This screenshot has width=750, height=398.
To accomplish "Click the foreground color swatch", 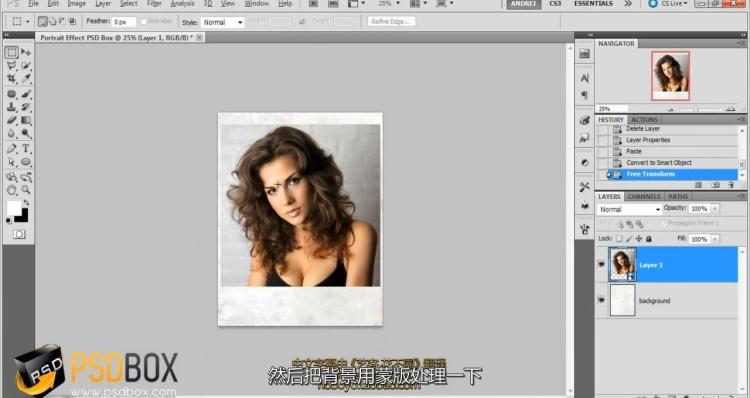I will (14, 208).
